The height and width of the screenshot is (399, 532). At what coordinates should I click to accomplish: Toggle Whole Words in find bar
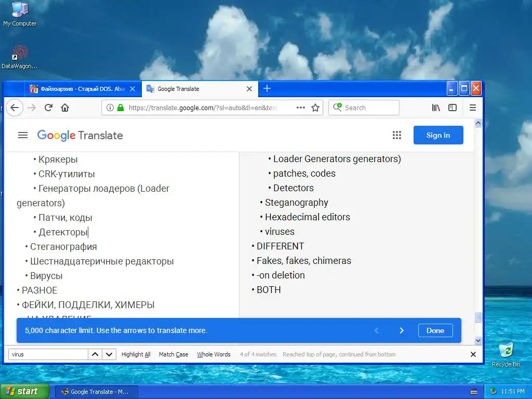point(214,354)
